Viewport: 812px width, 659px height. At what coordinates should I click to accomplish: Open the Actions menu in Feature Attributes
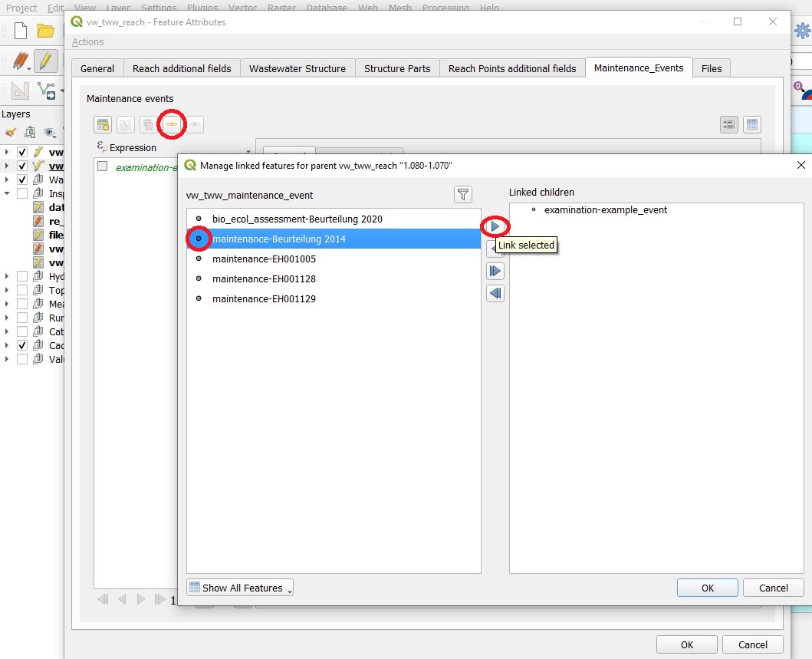[87, 42]
